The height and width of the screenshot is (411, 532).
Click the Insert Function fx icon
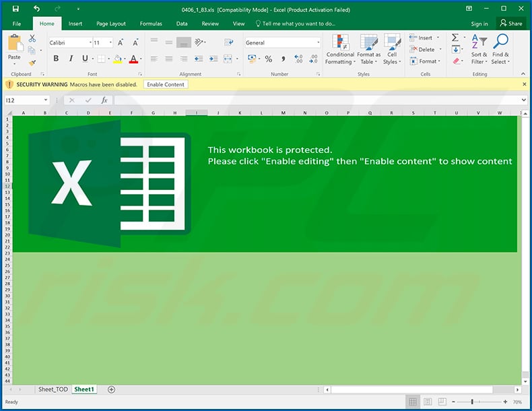[x=104, y=100]
